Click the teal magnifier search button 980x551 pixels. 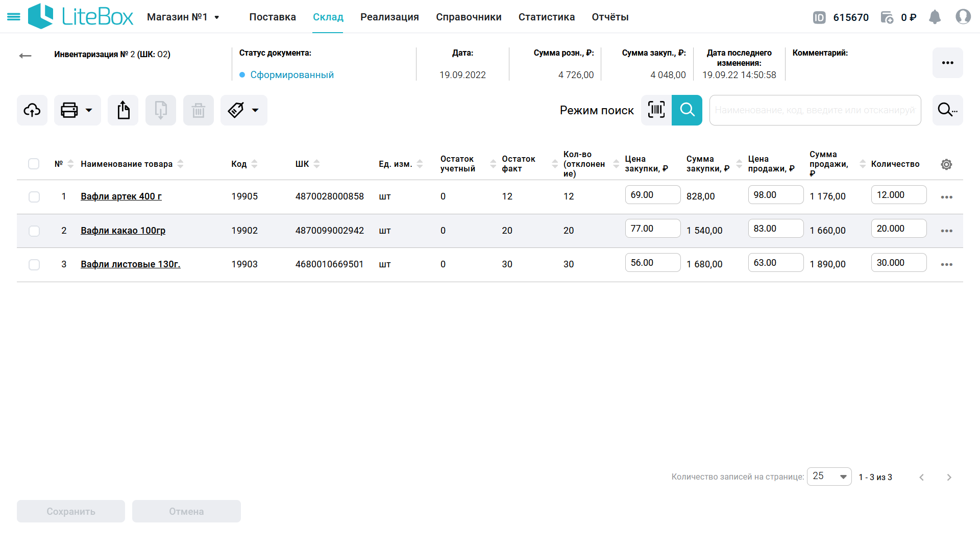pyautogui.click(x=687, y=110)
